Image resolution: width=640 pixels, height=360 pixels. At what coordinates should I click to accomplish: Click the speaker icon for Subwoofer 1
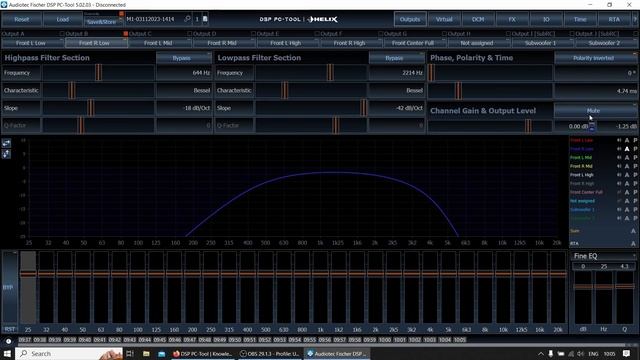click(x=619, y=209)
